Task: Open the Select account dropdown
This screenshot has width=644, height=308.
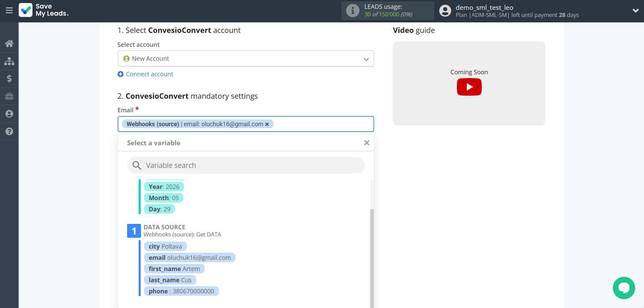Action: [246, 59]
